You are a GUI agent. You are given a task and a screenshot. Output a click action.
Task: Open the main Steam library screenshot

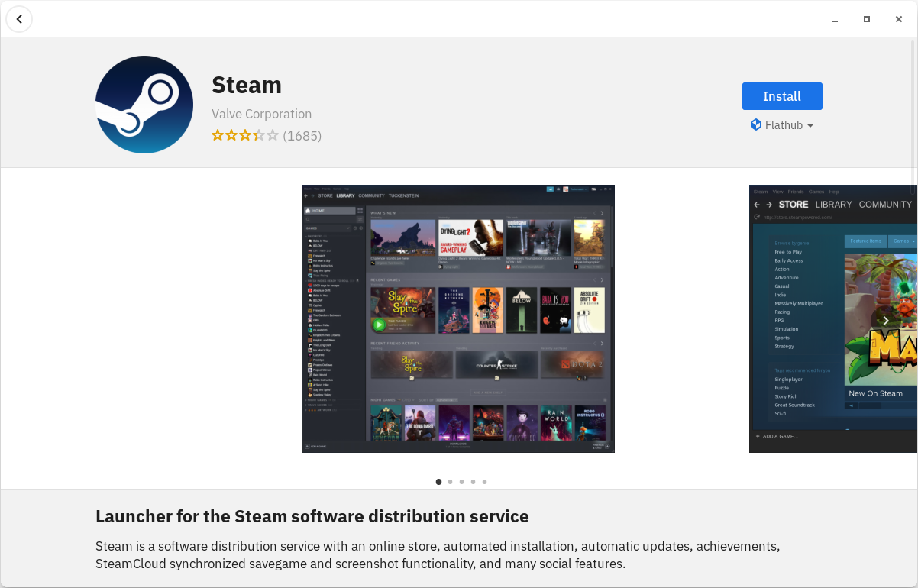458,318
